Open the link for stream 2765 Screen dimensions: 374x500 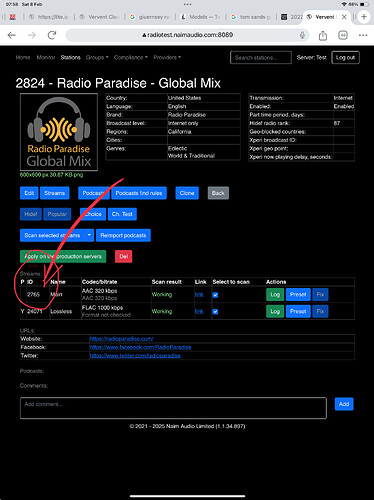[199, 294]
